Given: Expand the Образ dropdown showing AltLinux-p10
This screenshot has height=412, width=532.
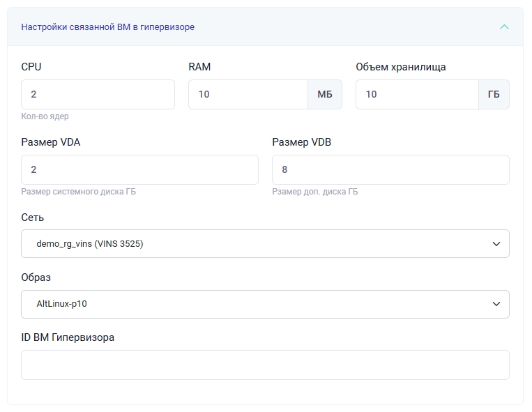Looking at the screenshot, I should click(x=265, y=304).
